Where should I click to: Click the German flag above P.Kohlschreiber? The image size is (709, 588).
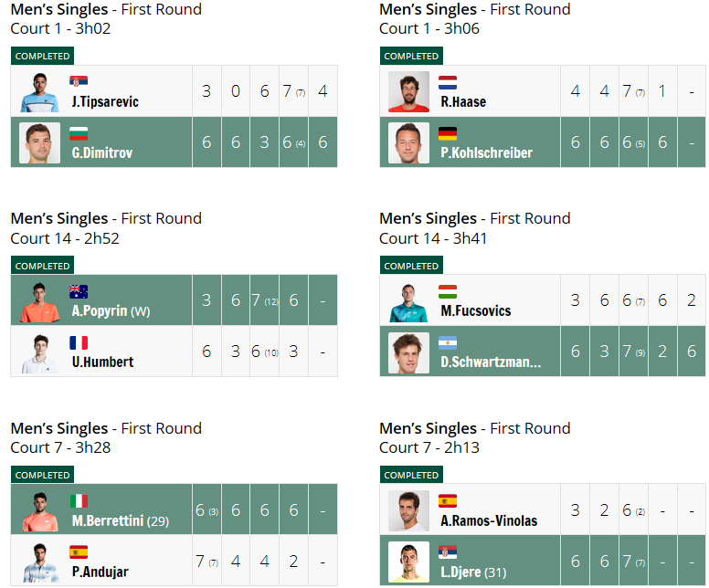(x=447, y=134)
